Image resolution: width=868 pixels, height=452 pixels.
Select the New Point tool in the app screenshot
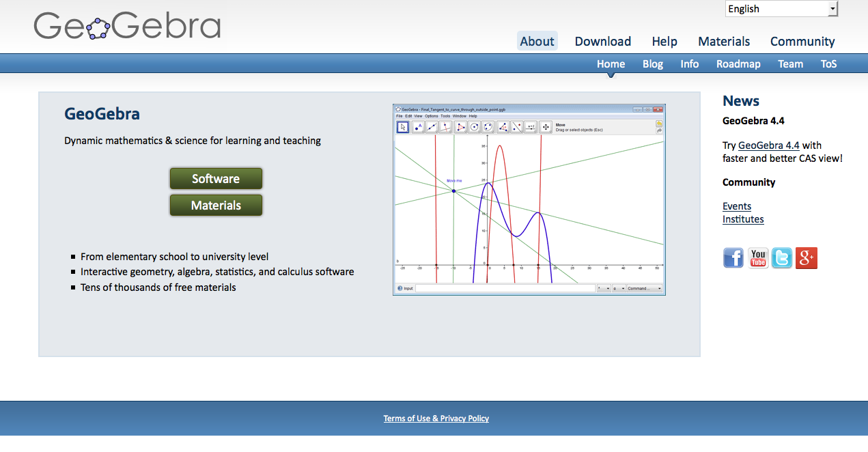pos(419,127)
